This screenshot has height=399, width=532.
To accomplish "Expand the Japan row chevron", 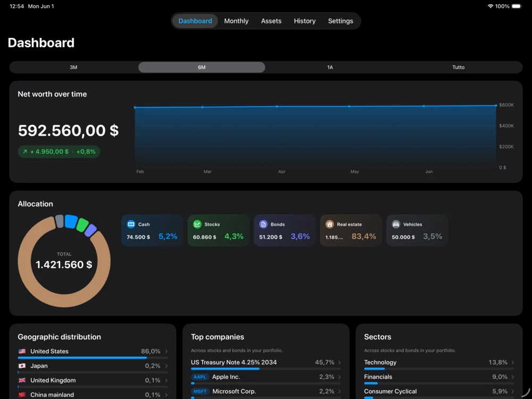I will pos(166,366).
